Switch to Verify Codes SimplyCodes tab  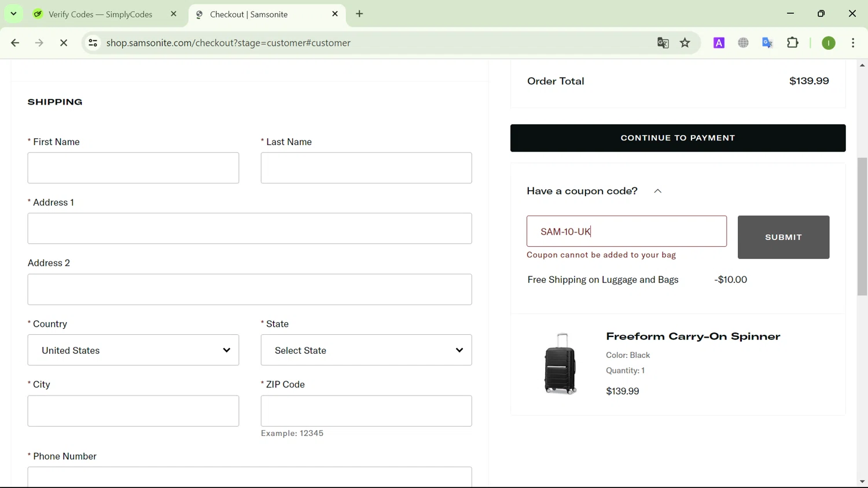[101, 14]
